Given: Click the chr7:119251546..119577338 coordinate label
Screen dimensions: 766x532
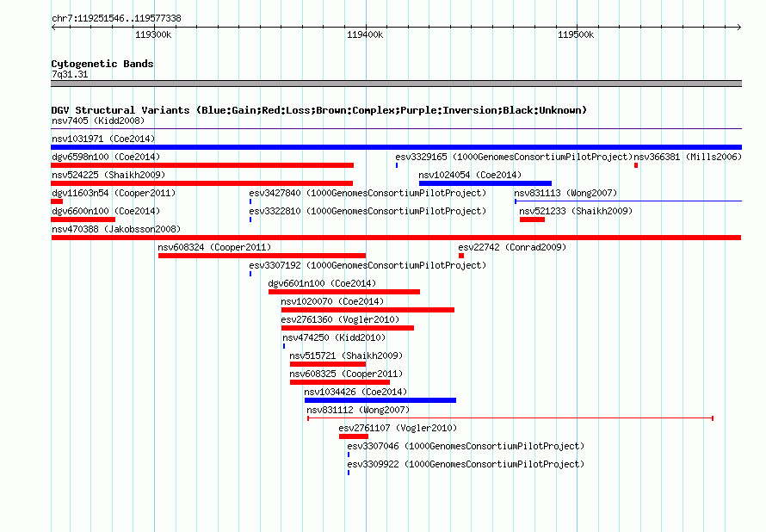Looking at the screenshot, I should 116,18.
